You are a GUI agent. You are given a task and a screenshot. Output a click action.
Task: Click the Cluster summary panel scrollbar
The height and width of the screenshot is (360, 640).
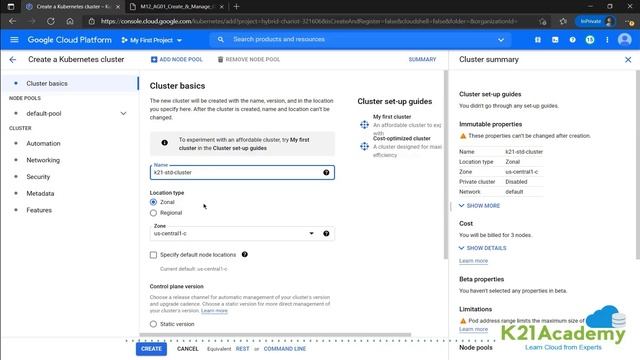coord(638,164)
